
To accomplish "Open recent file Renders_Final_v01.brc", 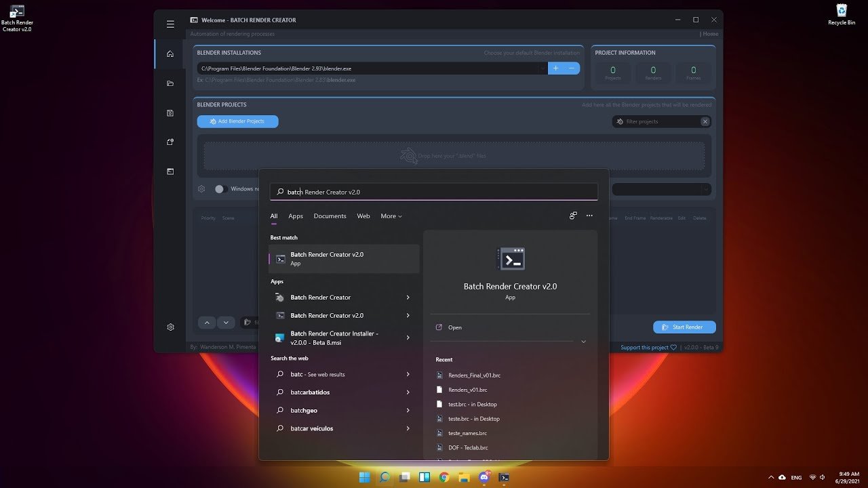I will (474, 375).
